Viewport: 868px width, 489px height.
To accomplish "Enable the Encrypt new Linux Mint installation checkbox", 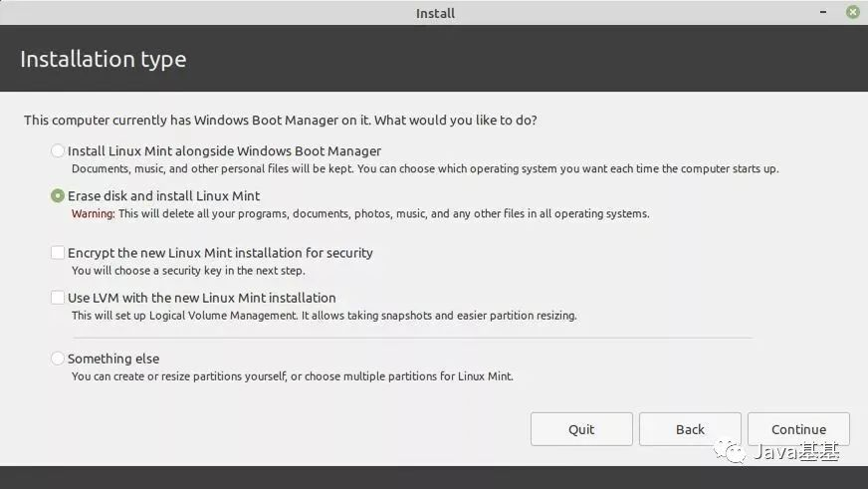I will (x=58, y=253).
